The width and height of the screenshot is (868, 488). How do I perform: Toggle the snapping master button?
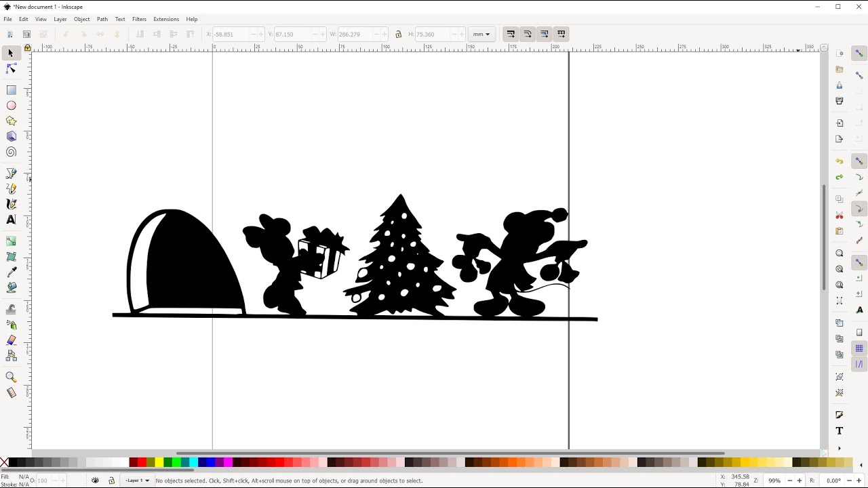859,53
